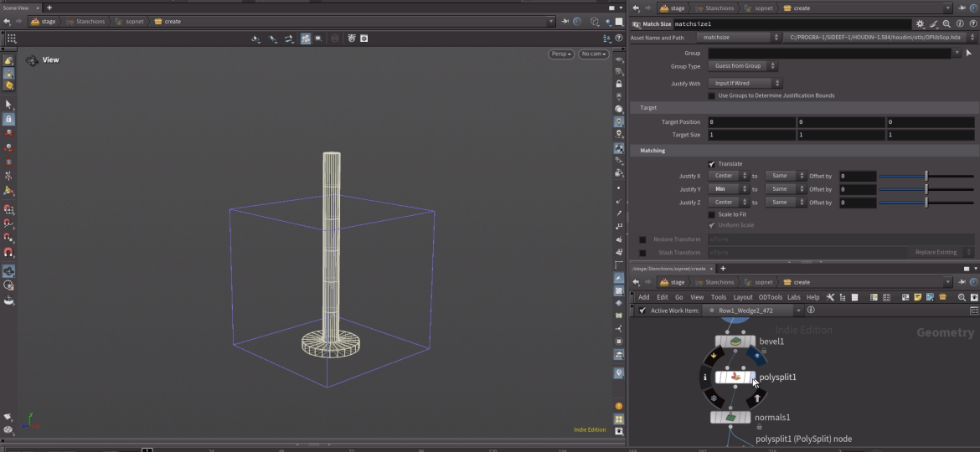Click the Justify X offset slider
This screenshot has height=452, width=980.
[x=926, y=177]
